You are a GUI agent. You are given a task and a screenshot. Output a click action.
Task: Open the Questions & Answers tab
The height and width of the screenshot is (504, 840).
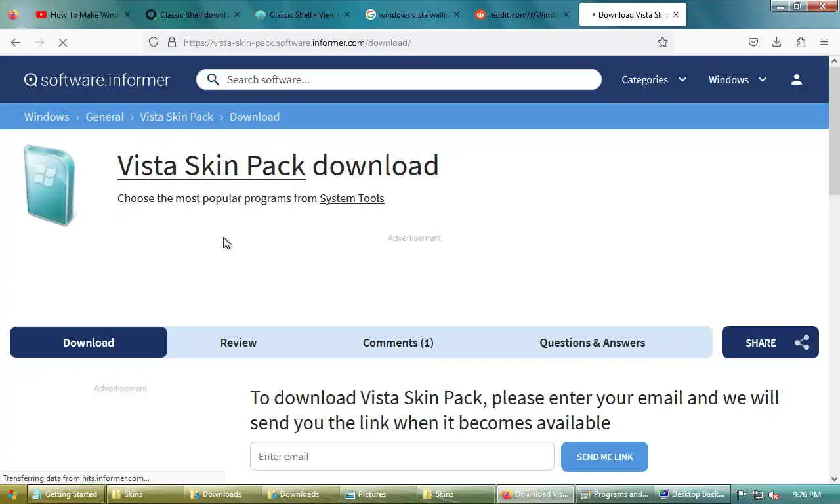click(x=593, y=343)
